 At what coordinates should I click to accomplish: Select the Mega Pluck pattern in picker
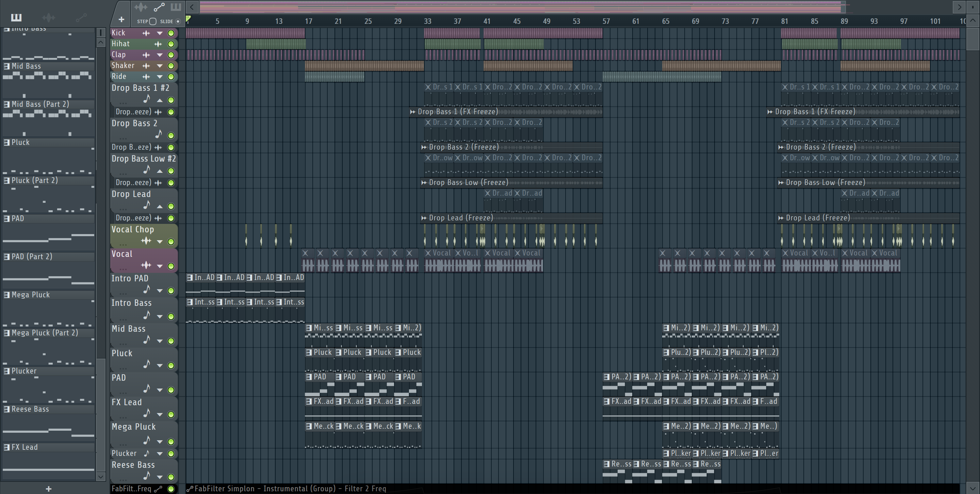pos(48,295)
